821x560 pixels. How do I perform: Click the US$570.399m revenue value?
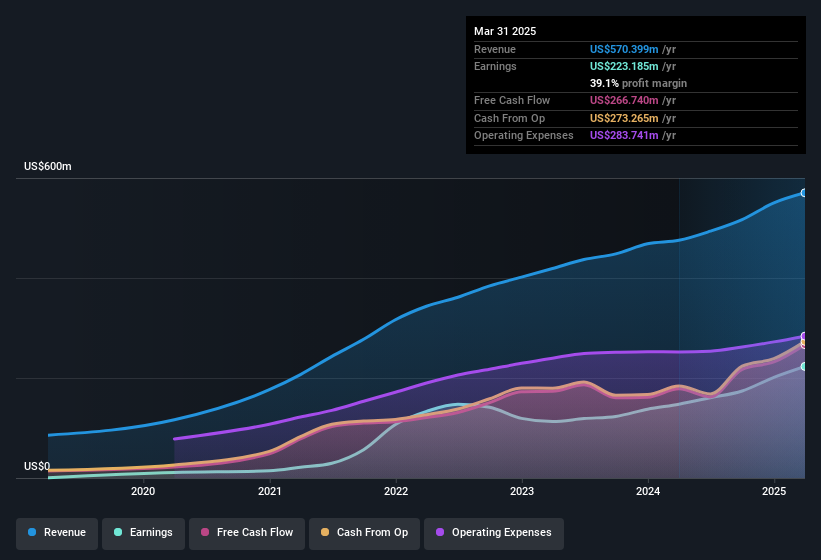(x=624, y=49)
